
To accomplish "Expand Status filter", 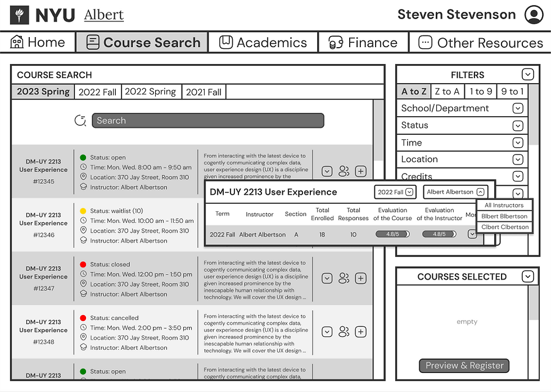I will tap(518, 126).
